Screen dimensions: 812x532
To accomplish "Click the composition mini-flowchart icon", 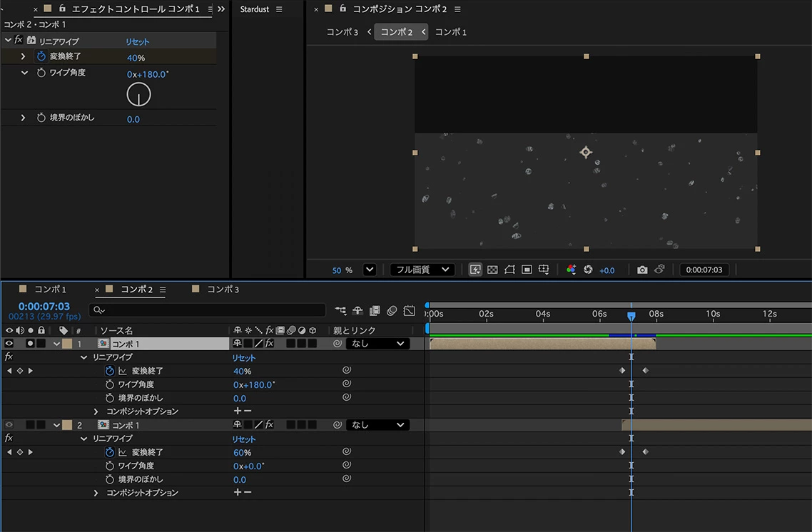I will pos(340,310).
